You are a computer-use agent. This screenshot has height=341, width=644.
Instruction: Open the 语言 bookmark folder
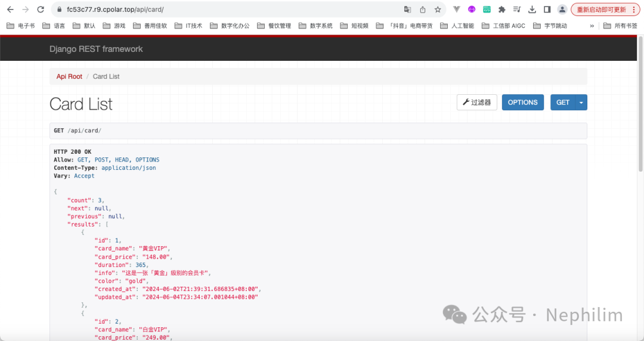point(54,26)
